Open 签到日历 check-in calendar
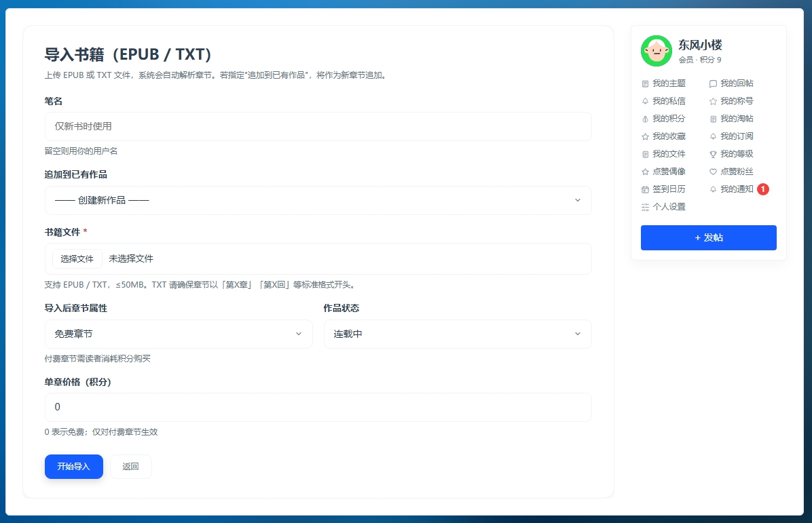812x523 pixels. tap(669, 189)
